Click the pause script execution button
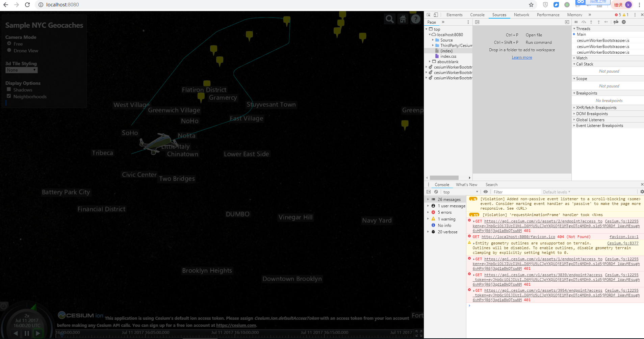This screenshot has width=644, height=339. click(x=576, y=22)
